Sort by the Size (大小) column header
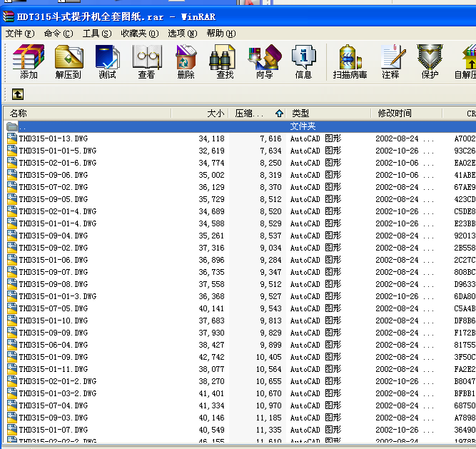The image size is (476, 449). tap(200, 113)
